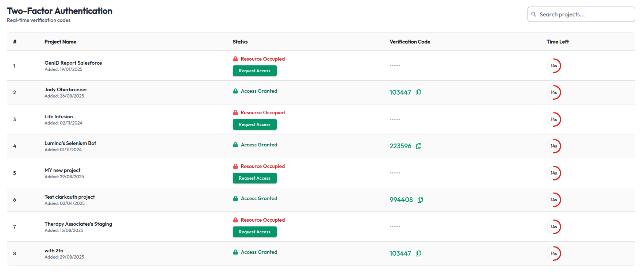This screenshot has width=644, height=275.
Task: Click green lock icon in with 2fa row
Action: pyautogui.click(x=235, y=252)
